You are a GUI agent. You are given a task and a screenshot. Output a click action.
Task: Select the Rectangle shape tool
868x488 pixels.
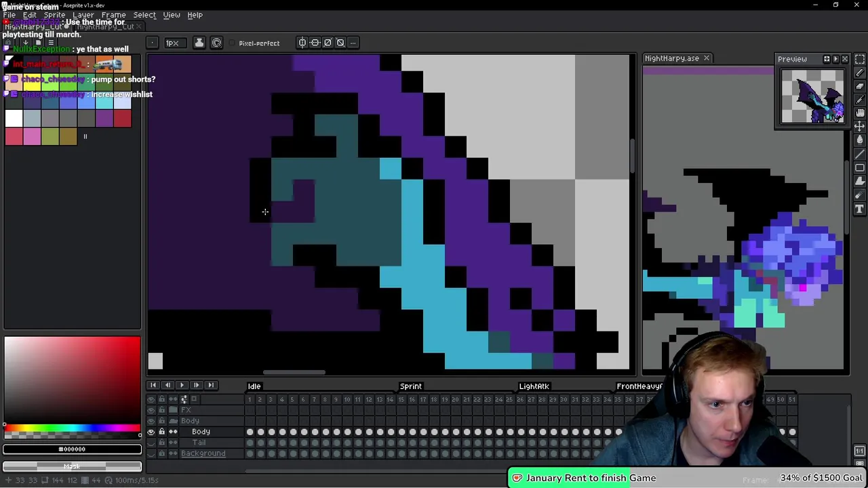click(x=859, y=167)
